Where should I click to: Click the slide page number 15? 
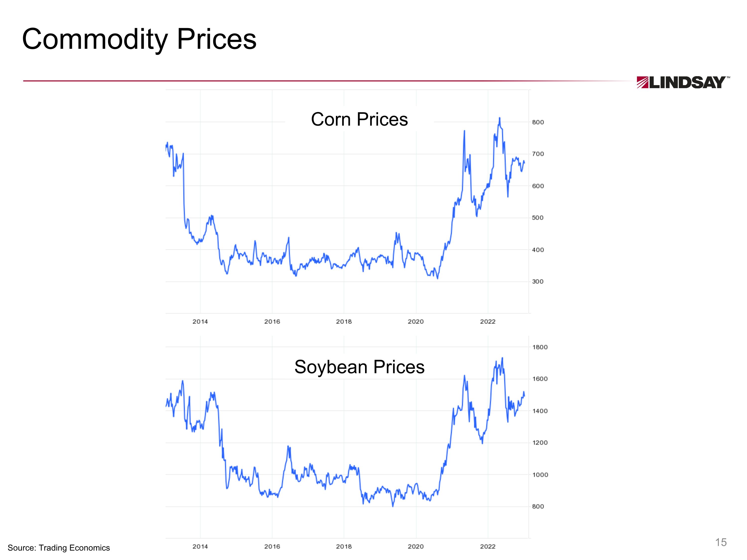pyautogui.click(x=721, y=542)
